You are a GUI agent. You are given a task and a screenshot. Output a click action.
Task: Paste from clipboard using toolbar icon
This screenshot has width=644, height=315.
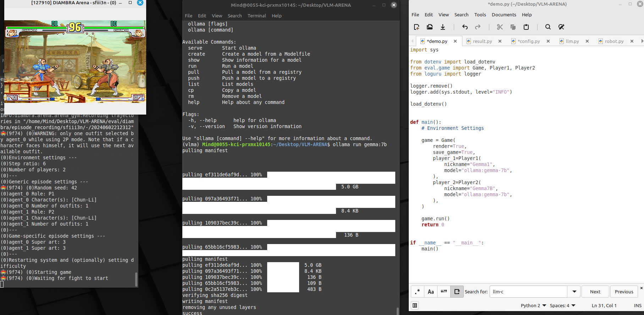click(526, 27)
